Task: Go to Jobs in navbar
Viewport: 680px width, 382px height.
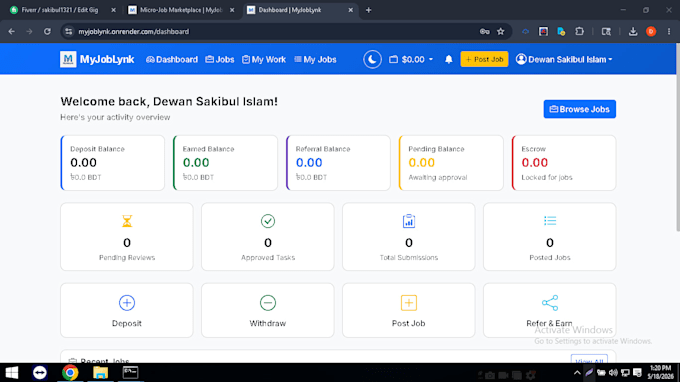Action: pos(219,59)
